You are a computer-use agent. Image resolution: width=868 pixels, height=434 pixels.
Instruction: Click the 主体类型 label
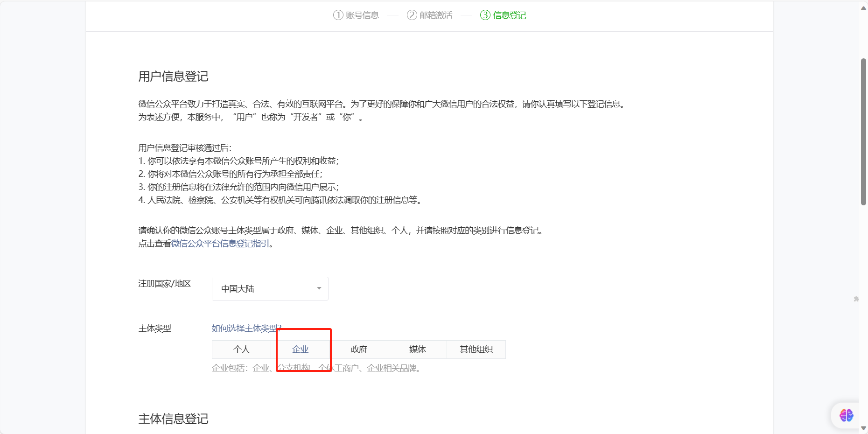[x=154, y=329]
